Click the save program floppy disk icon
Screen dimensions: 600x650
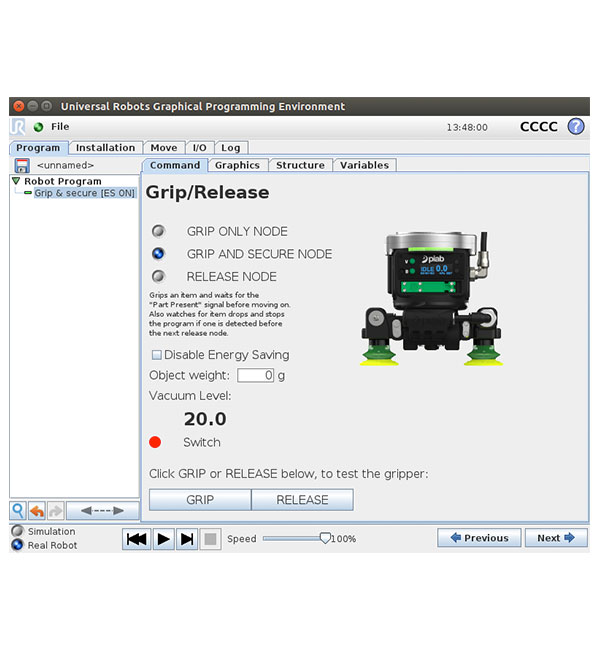22,165
